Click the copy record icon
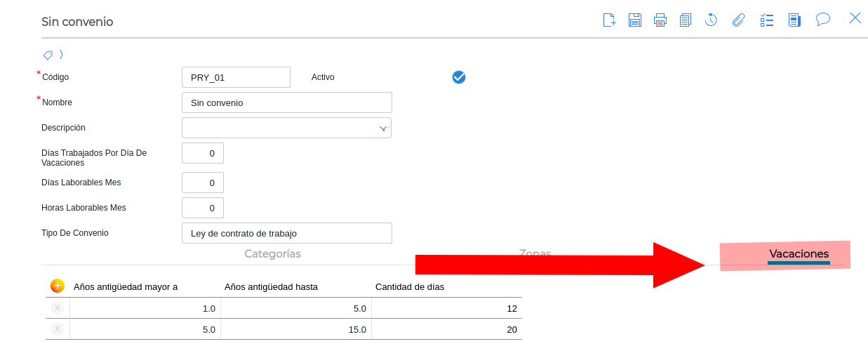 [x=686, y=20]
